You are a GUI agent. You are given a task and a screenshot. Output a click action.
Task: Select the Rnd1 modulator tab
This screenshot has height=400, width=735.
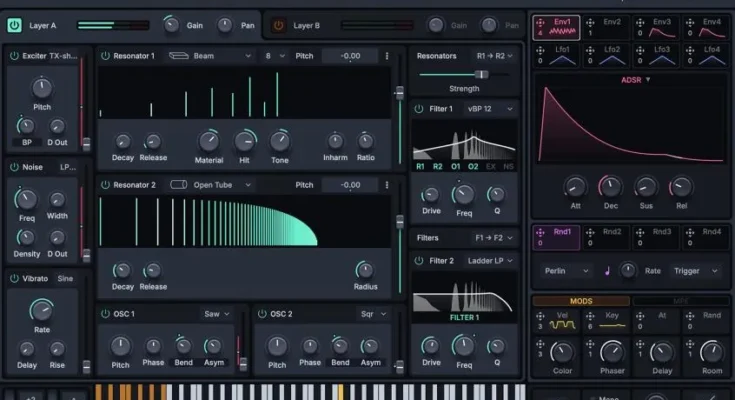[556, 237]
